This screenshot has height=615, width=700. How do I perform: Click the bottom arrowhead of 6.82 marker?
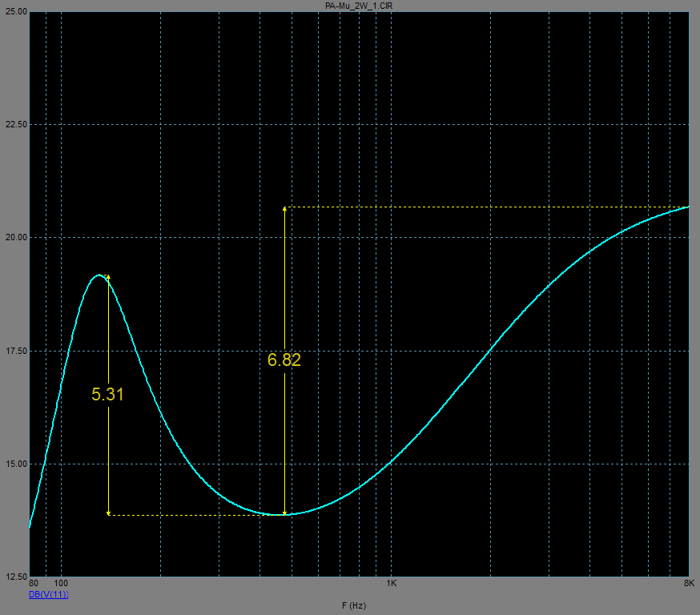tap(284, 512)
